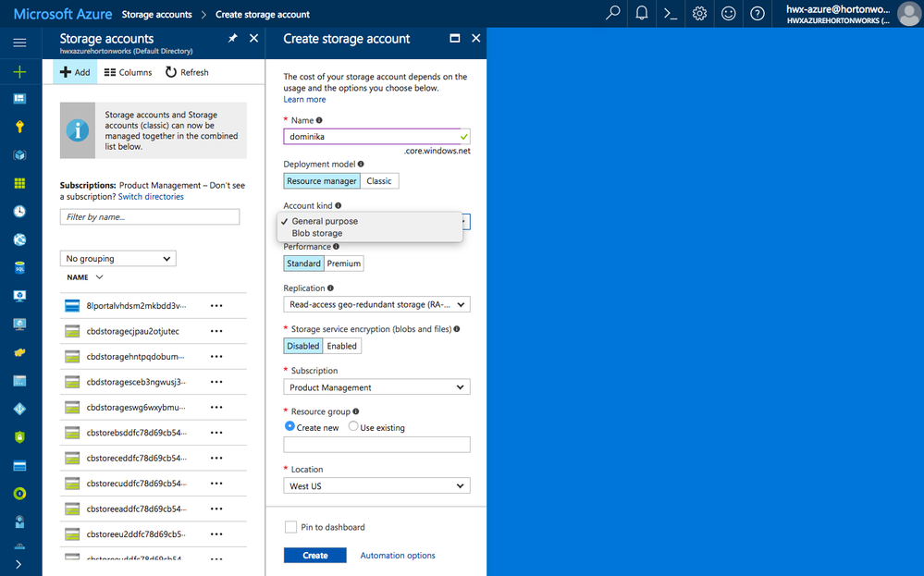Open the search magnifier in top bar
The height and width of the screenshot is (576, 924).
point(612,14)
